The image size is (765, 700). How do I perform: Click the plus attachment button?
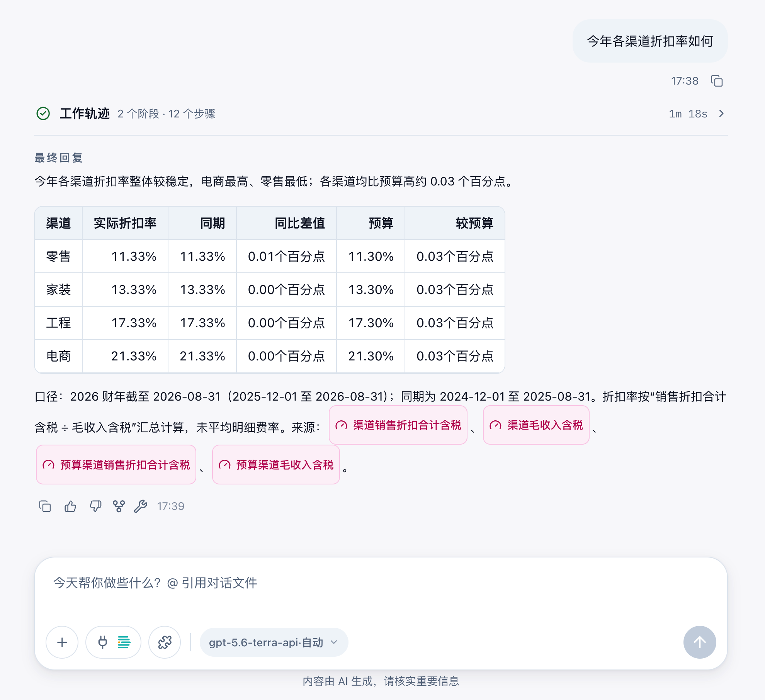tap(62, 642)
